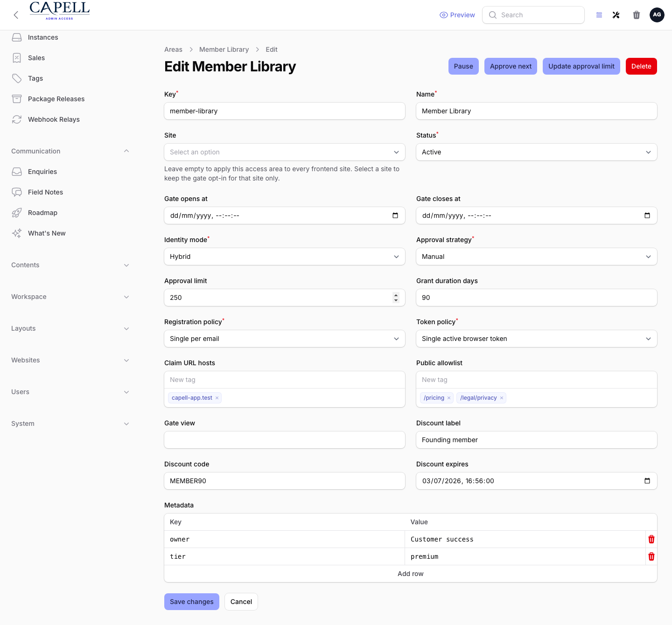Click the Roadmap rocket icon
The width and height of the screenshot is (672, 625).
[17, 213]
